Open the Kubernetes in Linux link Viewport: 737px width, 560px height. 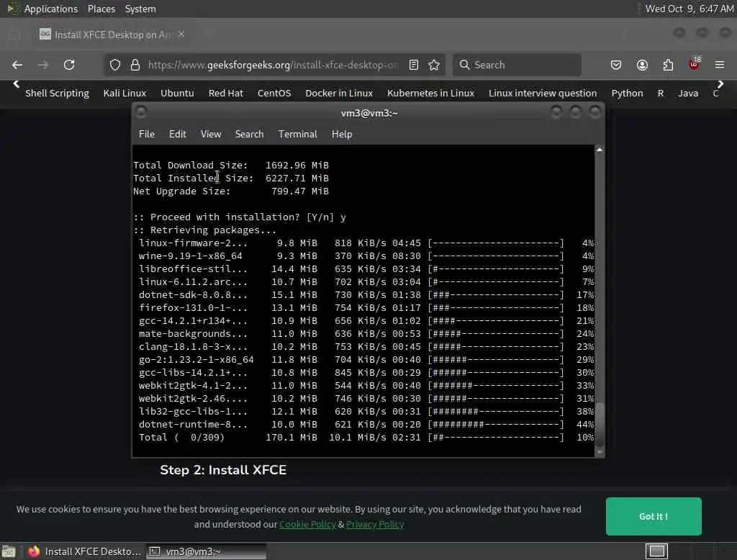click(x=430, y=93)
